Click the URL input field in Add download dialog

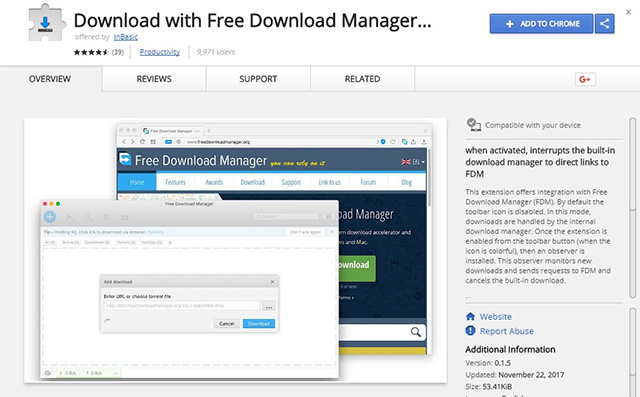[x=182, y=306]
